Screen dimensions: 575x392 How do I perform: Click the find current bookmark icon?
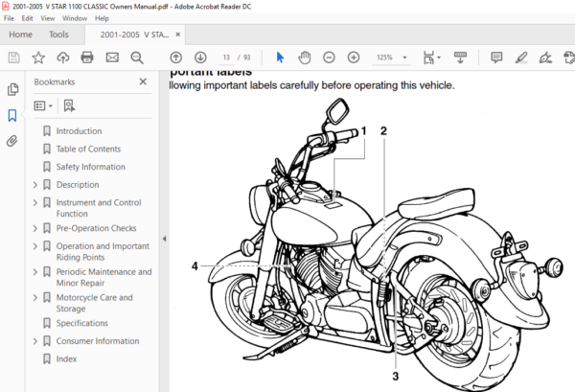pyautogui.click(x=69, y=105)
